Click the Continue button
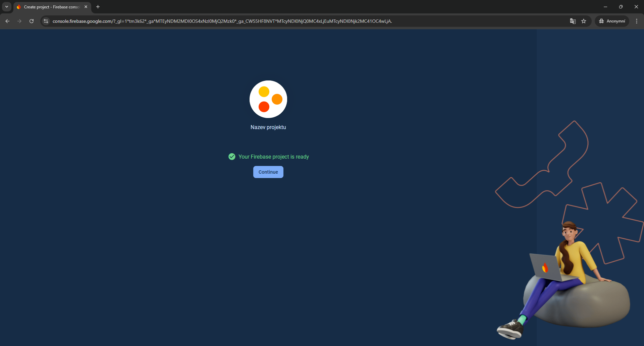This screenshot has width=644, height=346. click(268, 172)
